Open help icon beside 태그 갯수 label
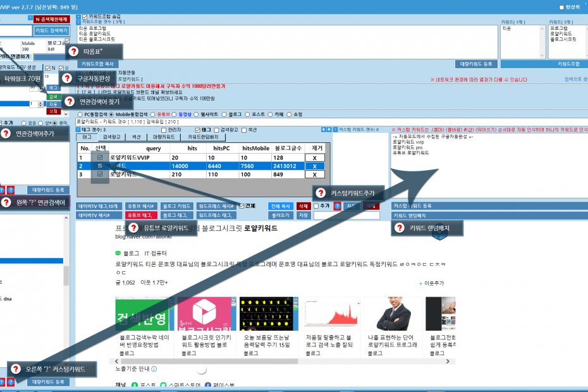 pyautogui.click(x=78, y=130)
